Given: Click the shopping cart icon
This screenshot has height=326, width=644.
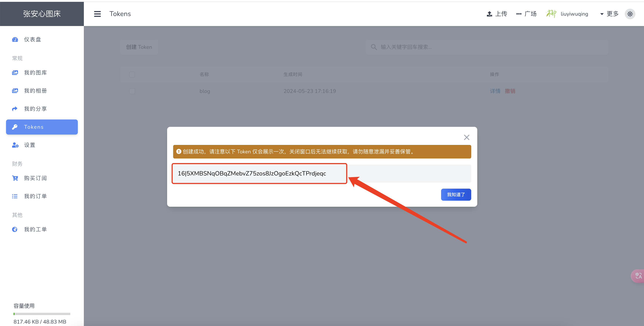Looking at the screenshot, I should tap(15, 178).
